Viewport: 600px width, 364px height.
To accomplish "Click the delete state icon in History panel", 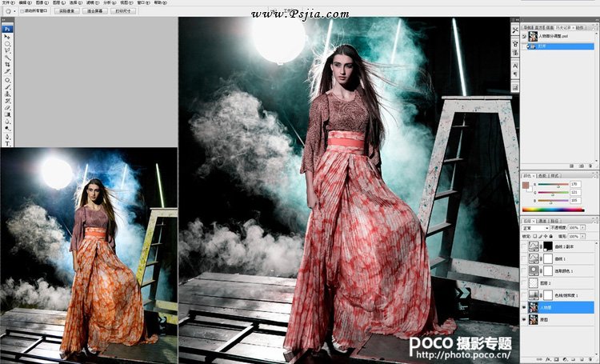I will point(592,164).
